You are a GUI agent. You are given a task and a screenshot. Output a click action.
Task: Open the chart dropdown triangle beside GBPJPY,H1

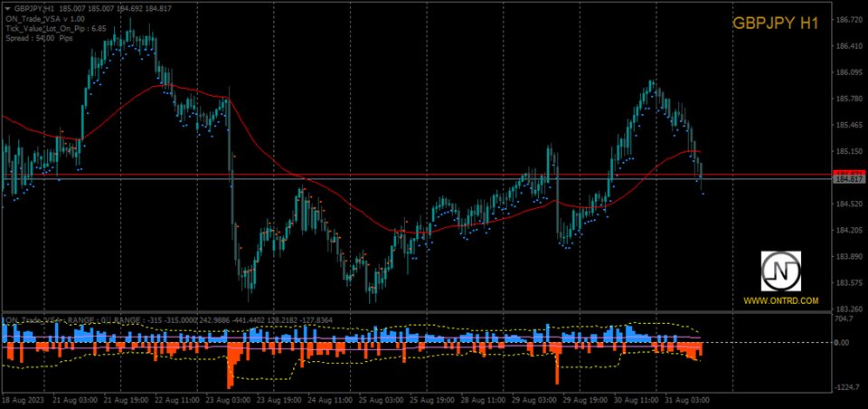[x=7, y=8]
